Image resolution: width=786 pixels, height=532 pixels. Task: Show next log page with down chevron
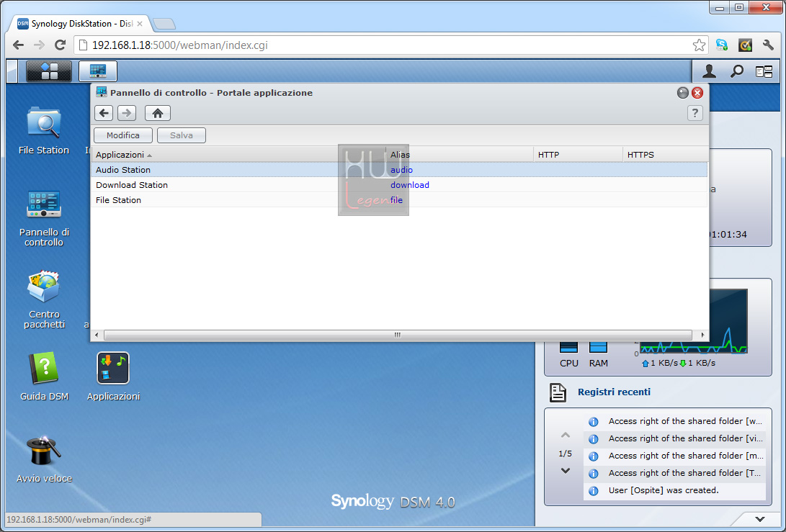pos(566,471)
